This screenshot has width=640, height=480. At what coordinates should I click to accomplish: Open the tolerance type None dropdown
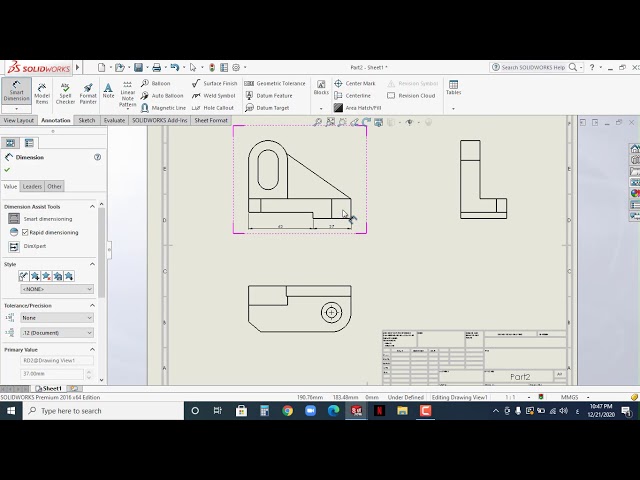tap(57, 318)
